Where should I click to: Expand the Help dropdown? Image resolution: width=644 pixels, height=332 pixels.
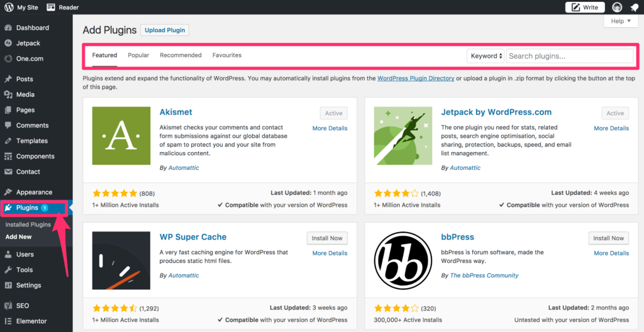(x=621, y=21)
